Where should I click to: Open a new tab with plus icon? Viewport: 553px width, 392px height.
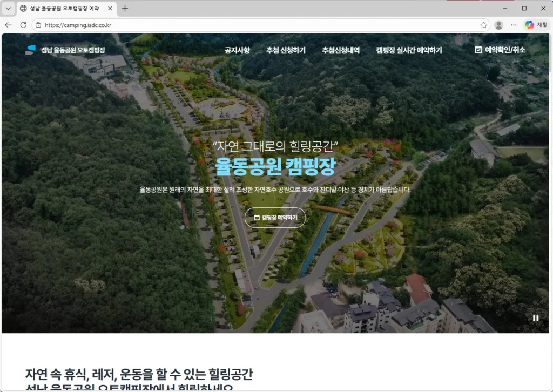(x=125, y=9)
